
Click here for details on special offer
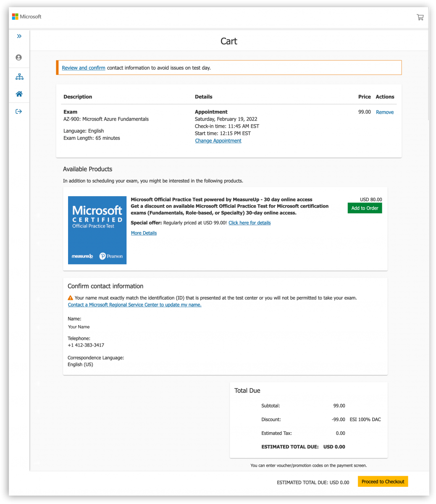pos(250,223)
